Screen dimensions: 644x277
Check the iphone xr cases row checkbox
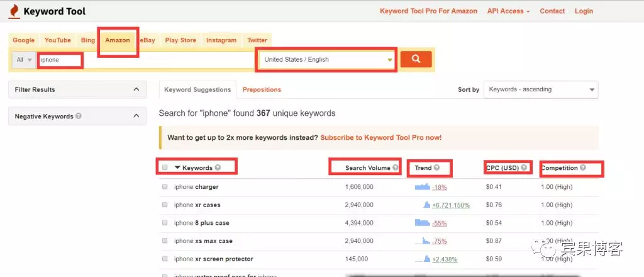click(x=165, y=205)
